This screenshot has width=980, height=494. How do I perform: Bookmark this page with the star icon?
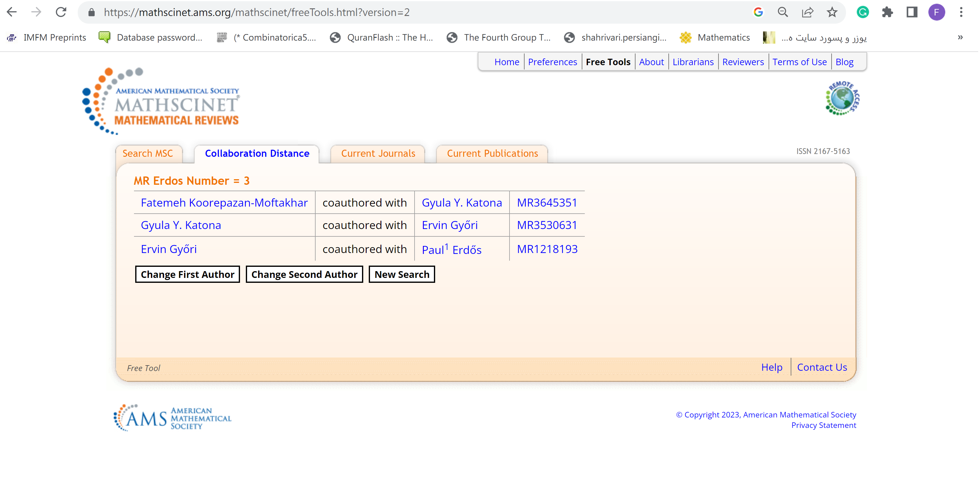832,12
